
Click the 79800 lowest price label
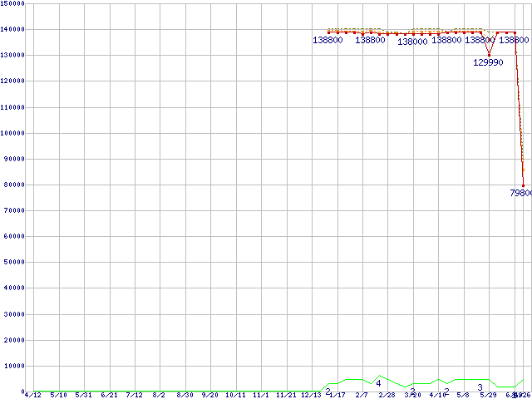point(520,193)
